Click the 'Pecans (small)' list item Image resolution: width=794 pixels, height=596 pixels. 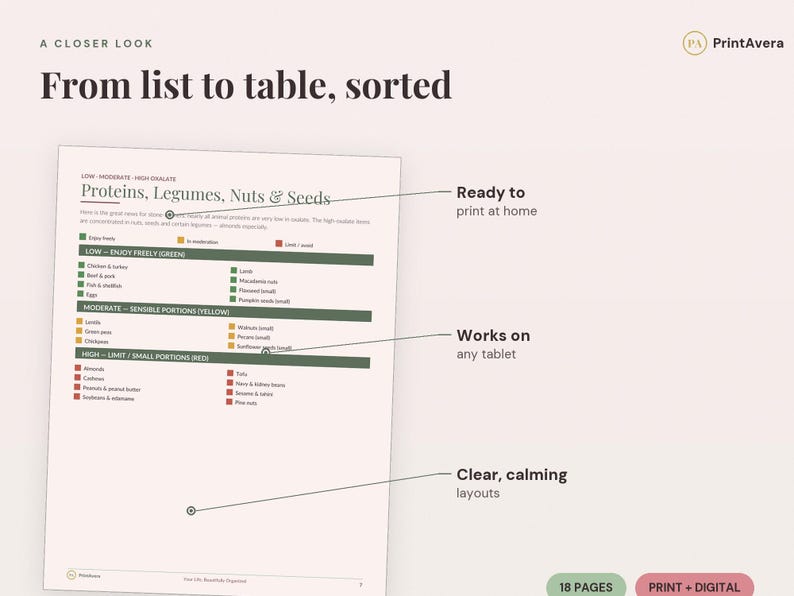coord(249,337)
